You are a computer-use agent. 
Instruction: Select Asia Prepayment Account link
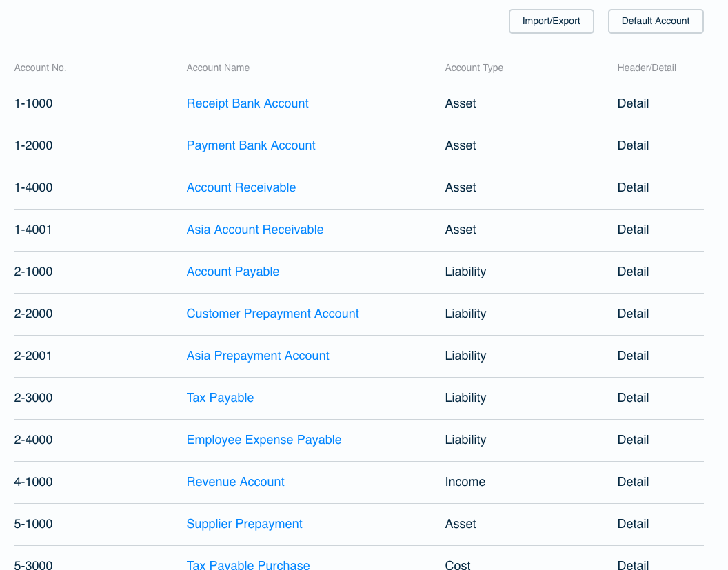coord(258,356)
